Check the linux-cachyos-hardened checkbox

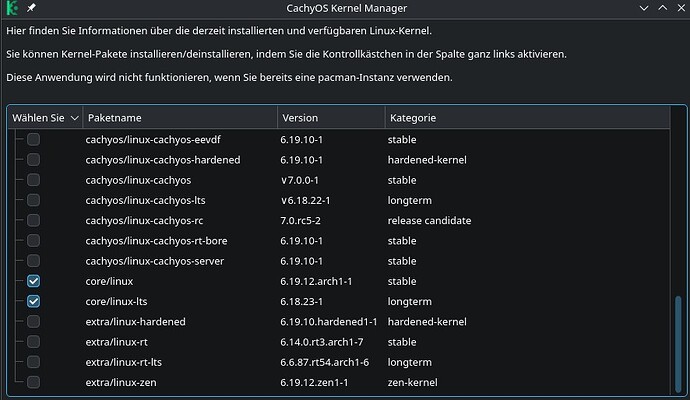pyautogui.click(x=33, y=160)
